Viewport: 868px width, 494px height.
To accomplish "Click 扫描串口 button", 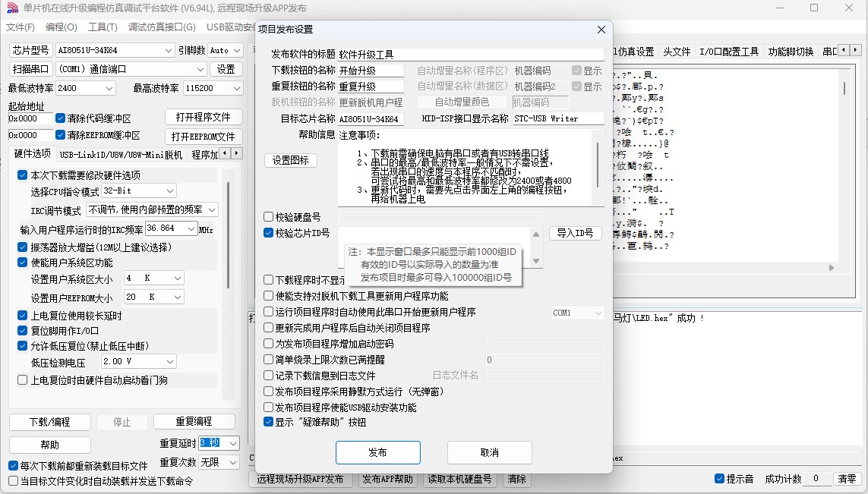I will pyautogui.click(x=30, y=69).
